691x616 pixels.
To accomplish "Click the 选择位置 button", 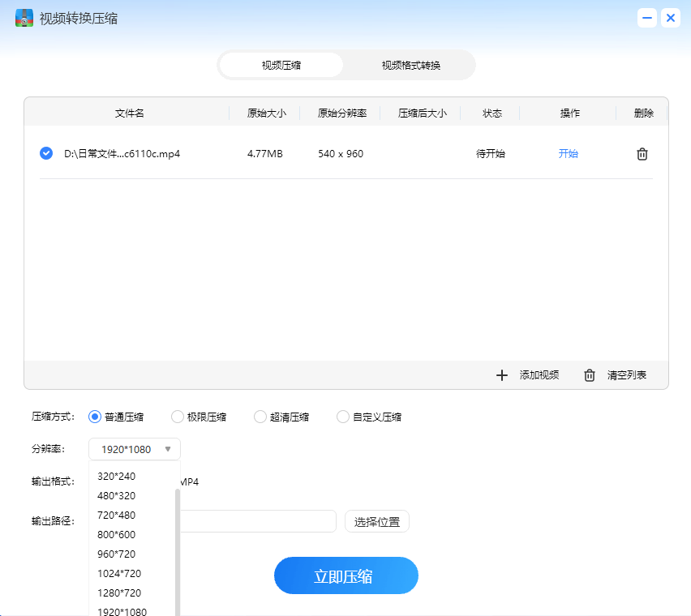I will (376, 521).
